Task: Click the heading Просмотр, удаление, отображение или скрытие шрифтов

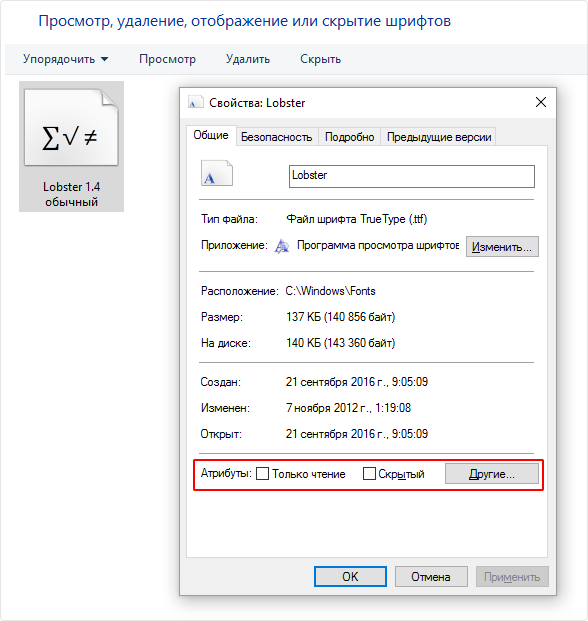Action: (x=244, y=21)
